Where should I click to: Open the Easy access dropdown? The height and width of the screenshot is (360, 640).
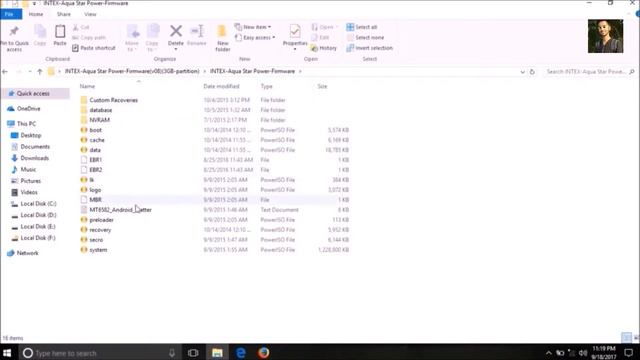255,38
